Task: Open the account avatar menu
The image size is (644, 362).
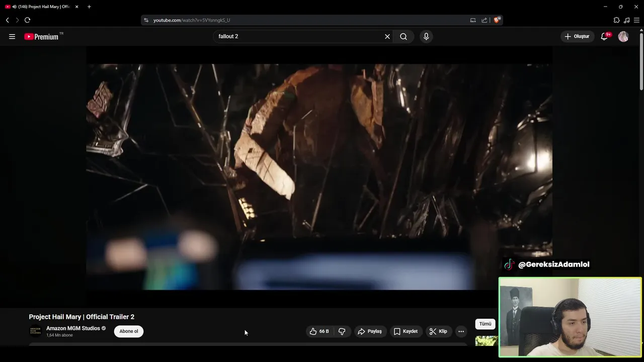Action: pyautogui.click(x=623, y=36)
